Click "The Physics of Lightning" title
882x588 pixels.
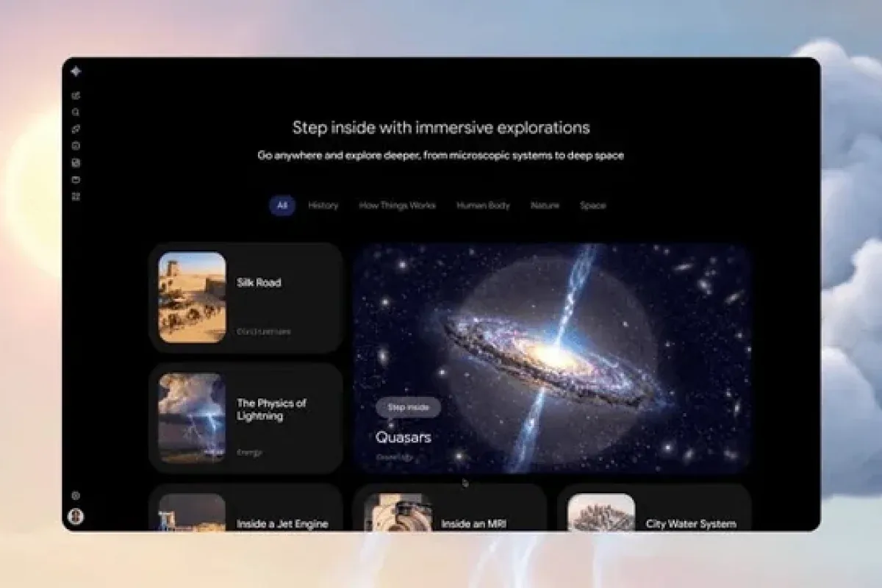tap(271, 409)
